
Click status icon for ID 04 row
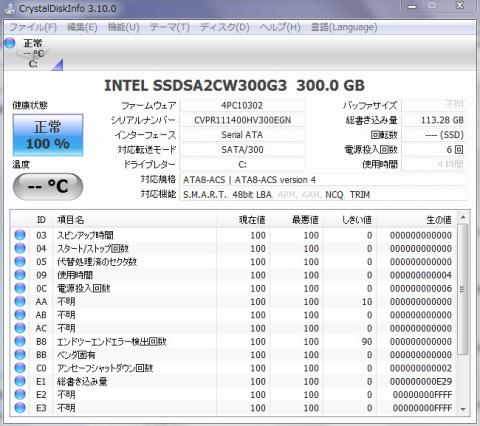tap(20, 248)
